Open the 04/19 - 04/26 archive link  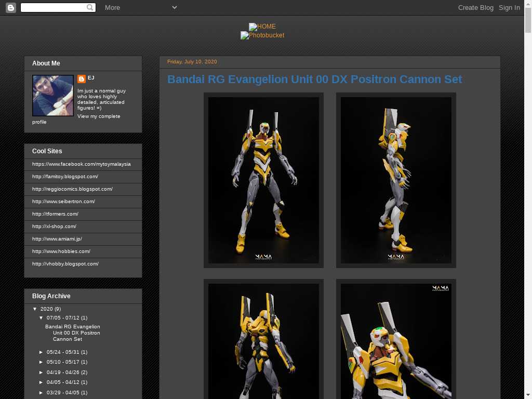[x=63, y=372]
